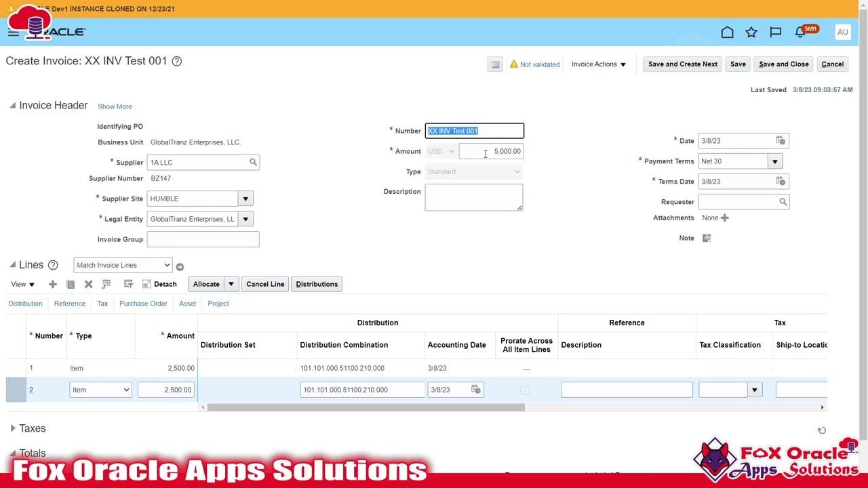Open the Watchlist flag icon

coord(776,32)
